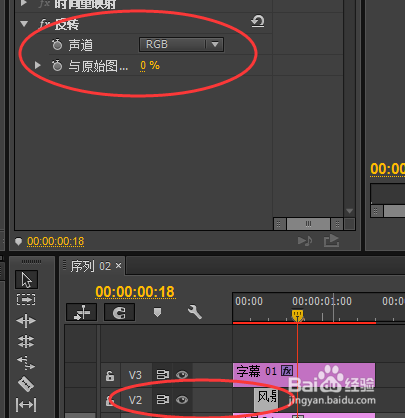This screenshot has height=418, width=405.
Task: Toggle V2 track lock
Action: [x=110, y=400]
